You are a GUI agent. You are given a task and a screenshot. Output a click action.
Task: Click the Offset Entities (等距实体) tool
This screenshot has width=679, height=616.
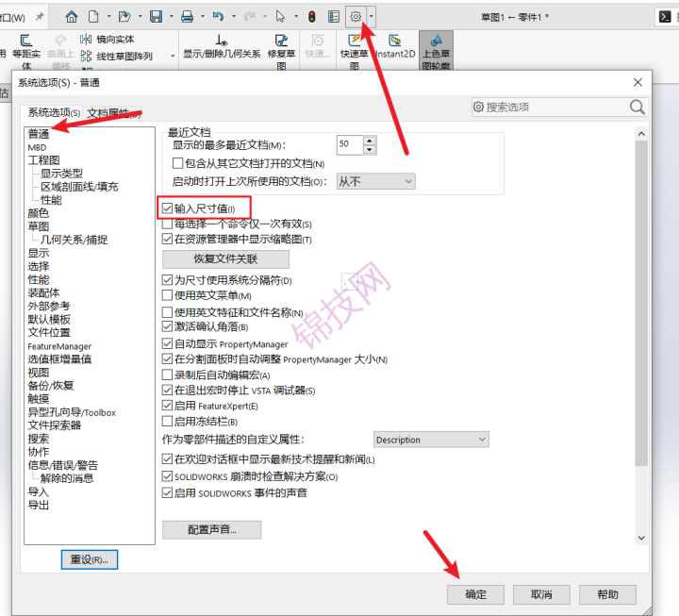(x=26, y=53)
